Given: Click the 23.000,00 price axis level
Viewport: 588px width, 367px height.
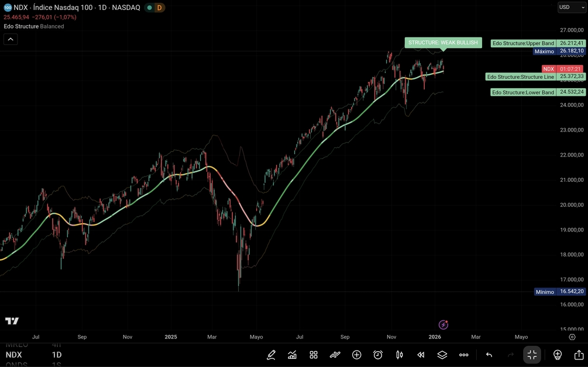Looking at the screenshot, I should pyautogui.click(x=572, y=130).
